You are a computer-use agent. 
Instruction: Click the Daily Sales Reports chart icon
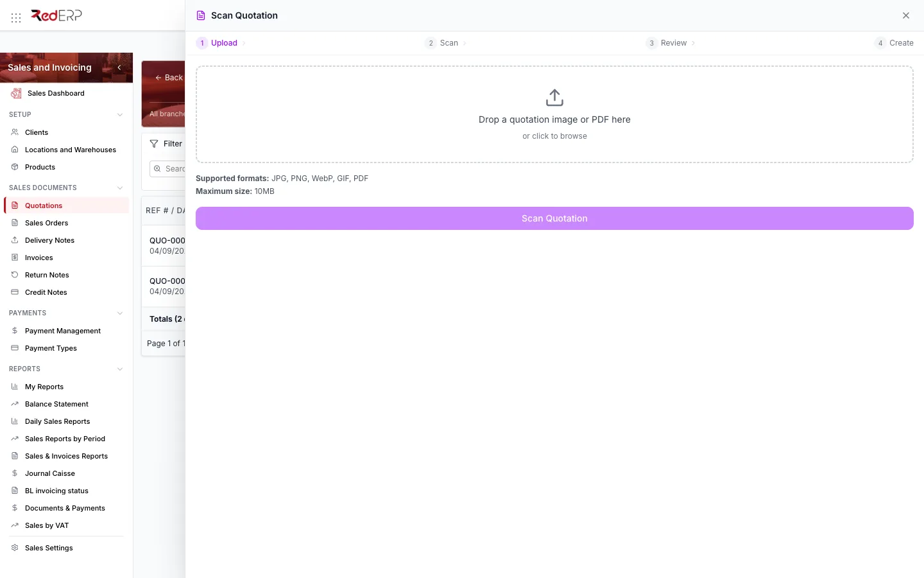[15, 421]
